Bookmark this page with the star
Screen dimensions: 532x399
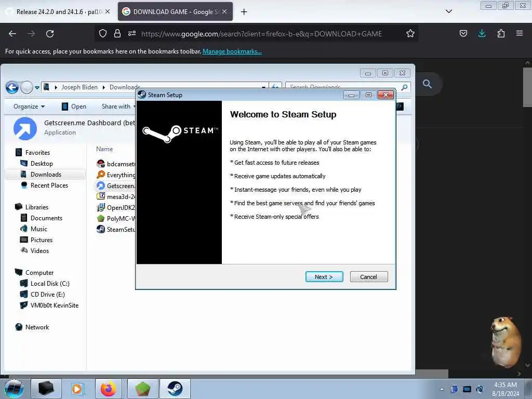pos(410,34)
